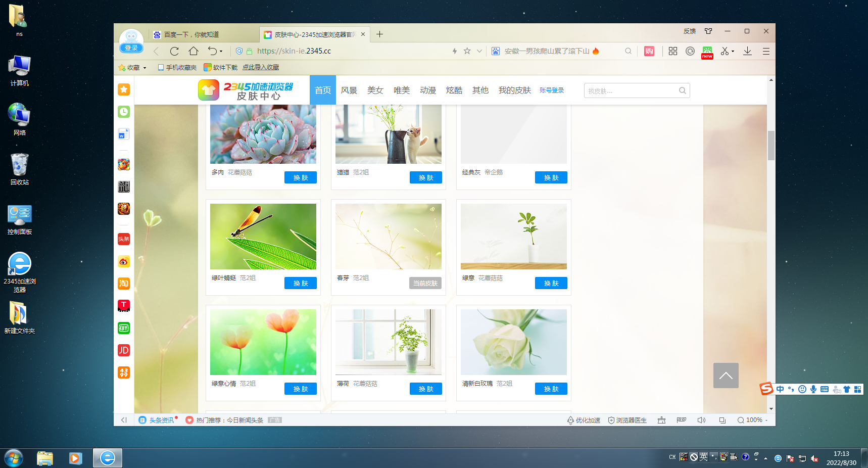Click 点此导入收藏 link
Viewport: 868px width, 468px height.
pyautogui.click(x=261, y=67)
